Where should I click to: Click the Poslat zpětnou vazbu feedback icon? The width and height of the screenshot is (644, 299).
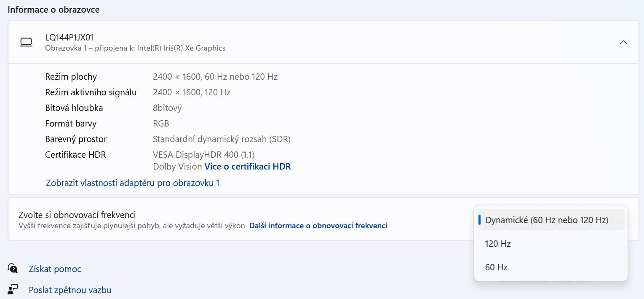13,290
